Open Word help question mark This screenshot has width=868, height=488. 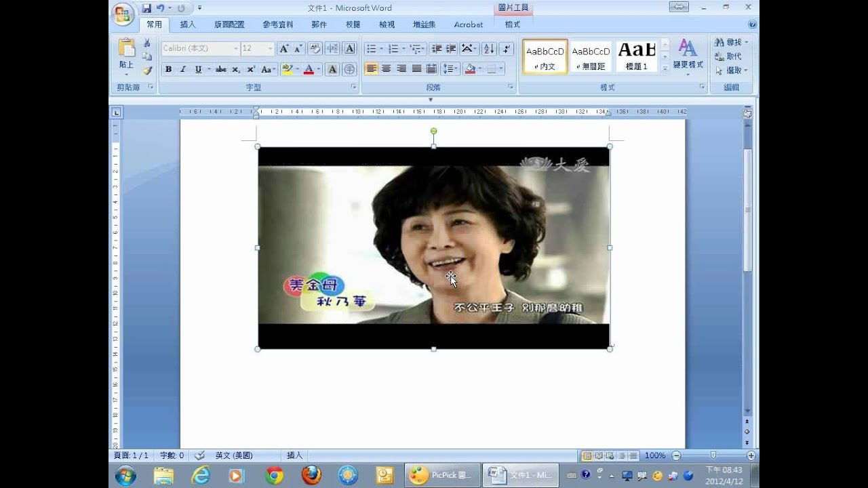pyautogui.click(x=752, y=24)
